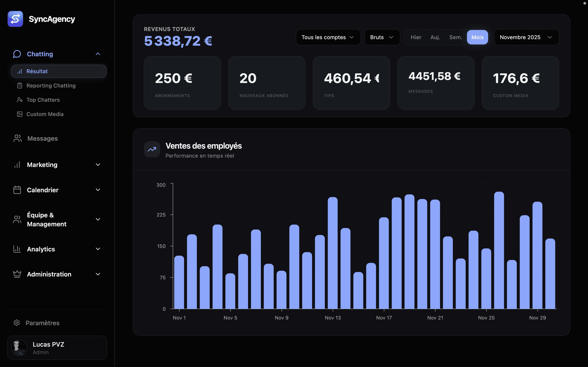
Task: Click the Messages revenue card
Action: click(x=436, y=83)
